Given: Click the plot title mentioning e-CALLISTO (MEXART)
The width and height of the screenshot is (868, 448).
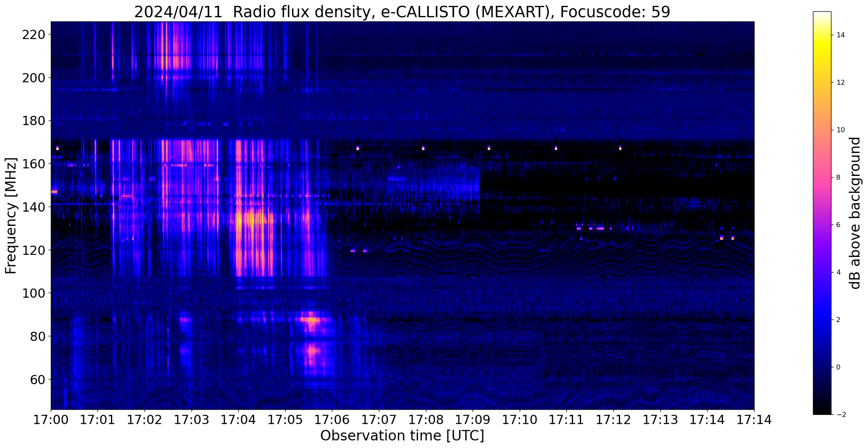Looking at the screenshot, I should [402, 12].
